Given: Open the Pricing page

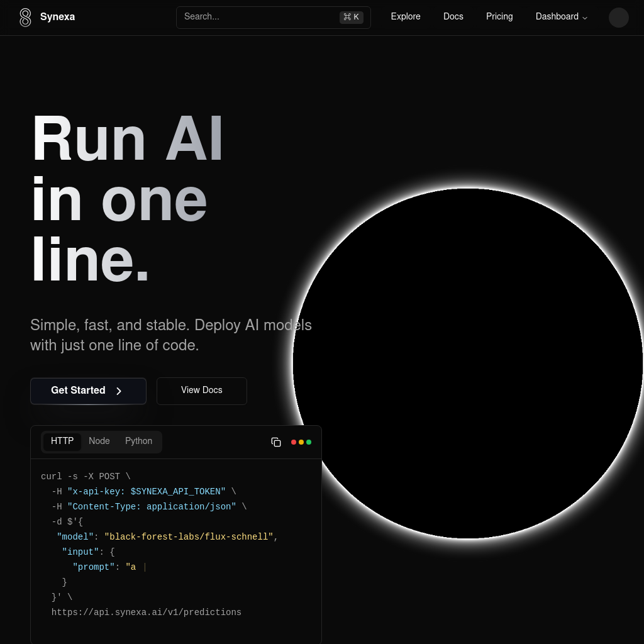Looking at the screenshot, I should click(499, 17).
